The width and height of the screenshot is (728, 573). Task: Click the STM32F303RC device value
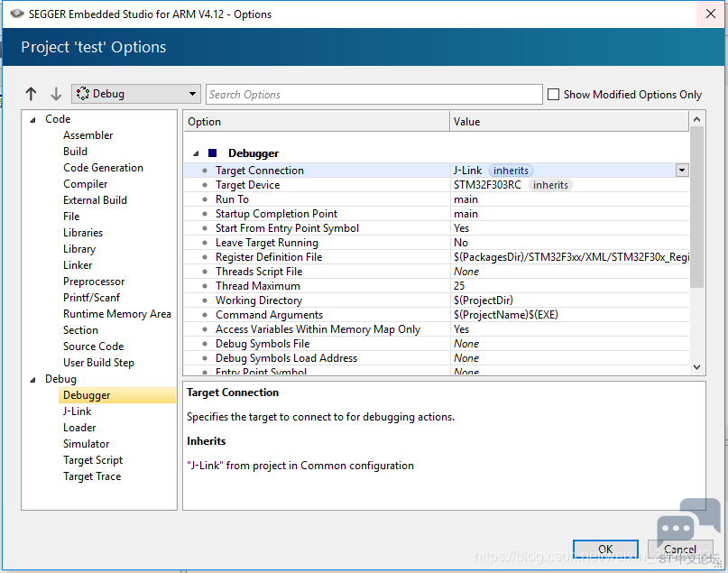click(487, 185)
